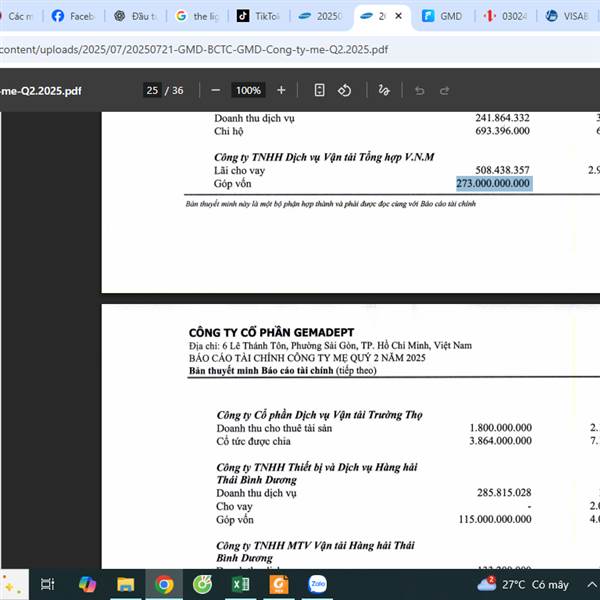Switch to the '20250' Gemadept tab
600x600 pixels.
[x=320, y=16]
